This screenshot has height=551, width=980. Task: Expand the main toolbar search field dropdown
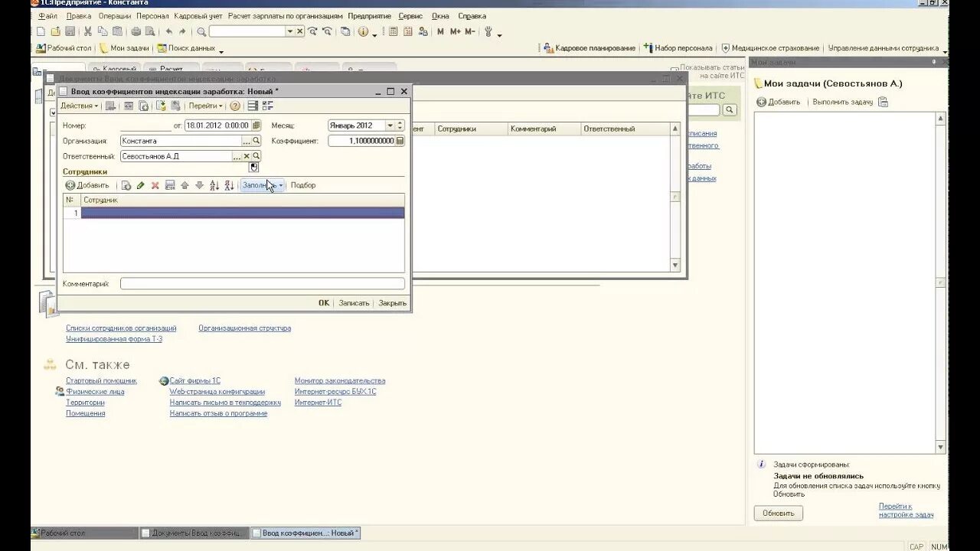pos(290,31)
